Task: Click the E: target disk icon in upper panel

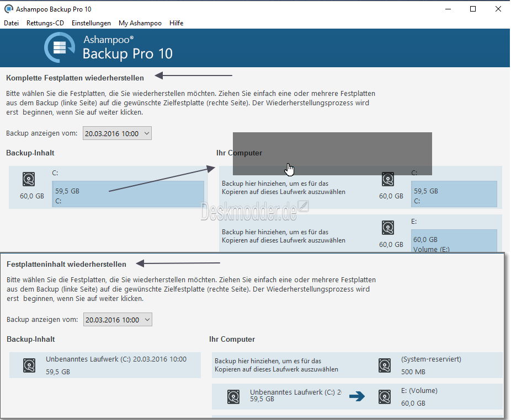Action: click(388, 228)
